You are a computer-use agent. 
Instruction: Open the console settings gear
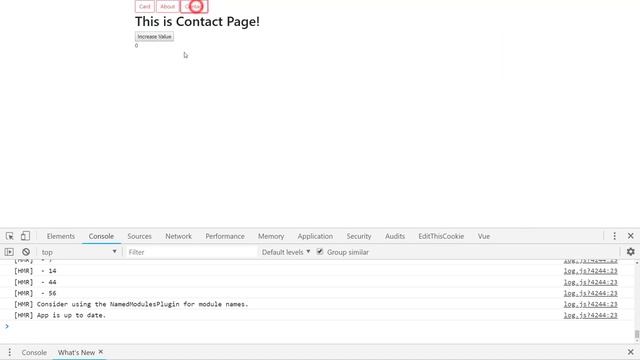[x=631, y=252]
